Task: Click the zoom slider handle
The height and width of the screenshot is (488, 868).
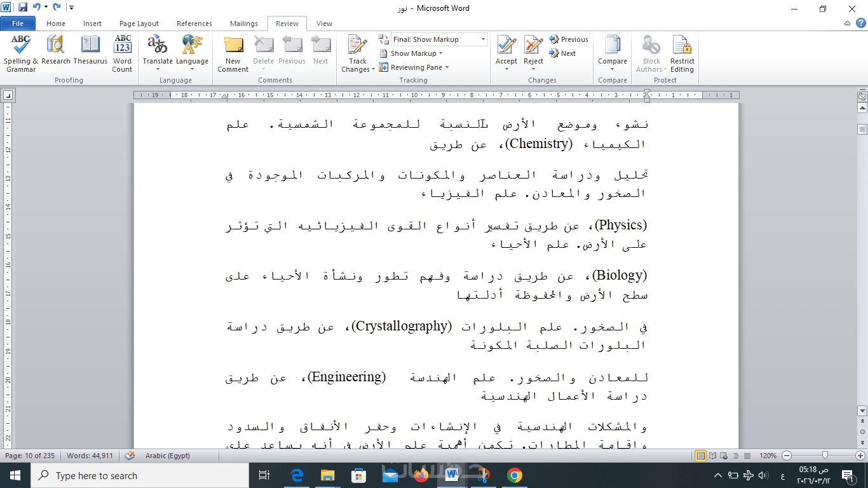Action: click(x=825, y=456)
